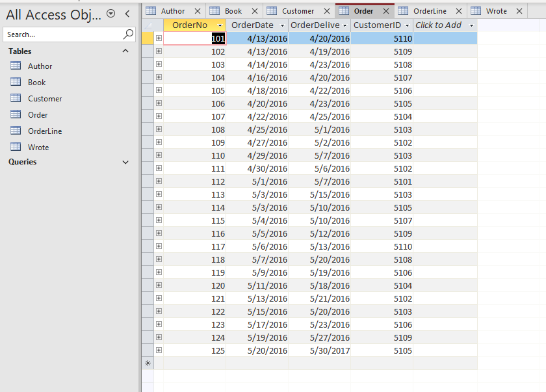
Task: Open the All Access Objects menu arrow
Action: tap(110, 12)
